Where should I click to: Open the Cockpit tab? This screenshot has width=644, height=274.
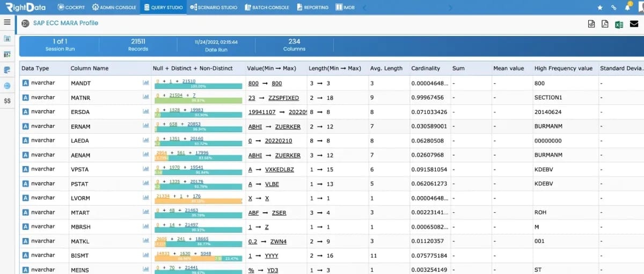71,8
